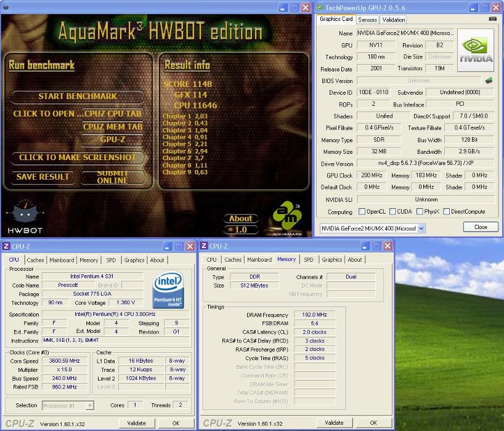Click the DRAM Frequency 192.0 MHz value
The height and width of the screenshot is (431, 504).
tap(314, 315)
